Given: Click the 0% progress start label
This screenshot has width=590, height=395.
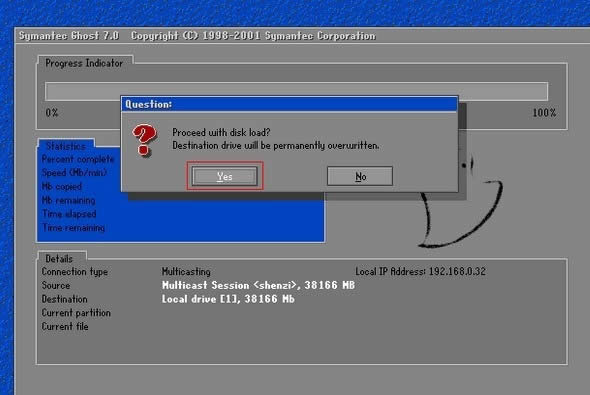Looking at the screenshot, I should (52, 112).
